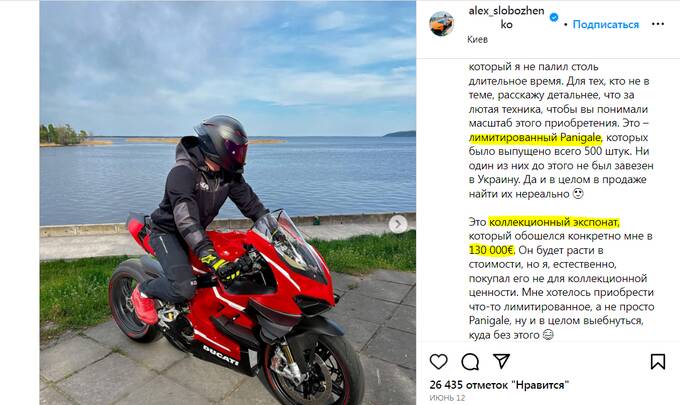The image size is (680, 405).
Task: Open the alex_slobozhenko profile avatar
Action: click(441, 24)
